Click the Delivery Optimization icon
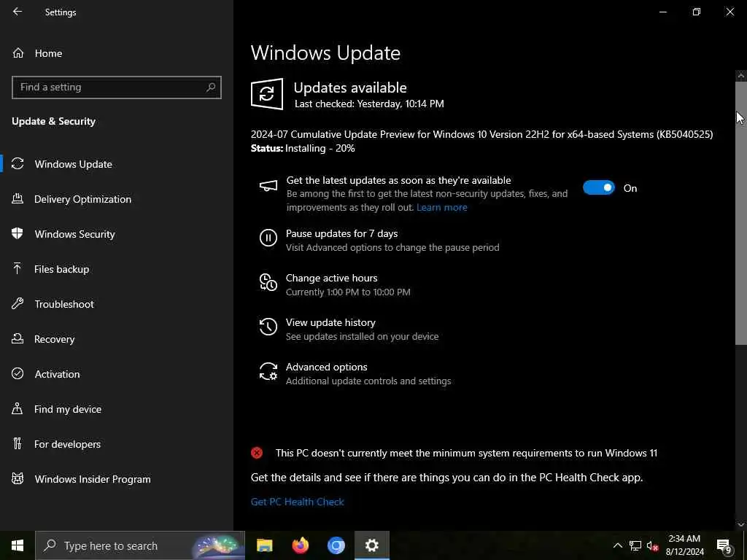This screenshot has height=560, width=747. [18, 198]
